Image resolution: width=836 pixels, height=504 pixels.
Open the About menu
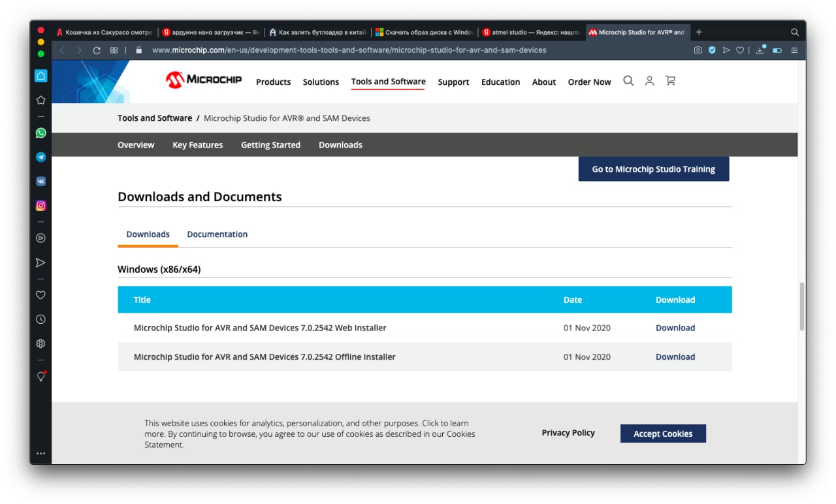(x=543, y=82)
